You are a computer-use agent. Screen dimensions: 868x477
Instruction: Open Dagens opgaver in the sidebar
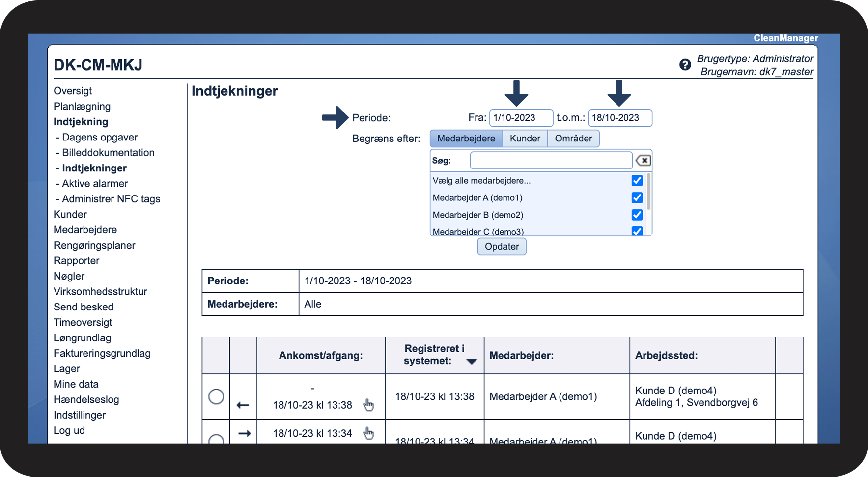[100, 138]
